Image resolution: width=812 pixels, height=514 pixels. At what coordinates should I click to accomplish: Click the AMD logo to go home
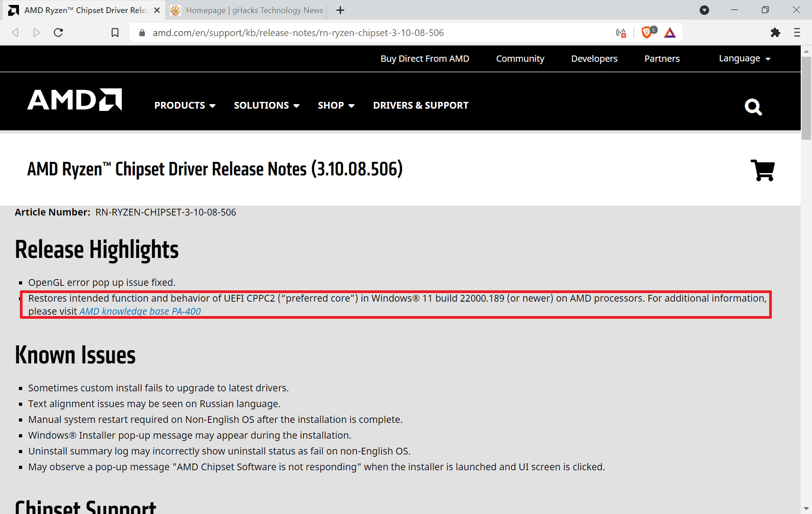click(x=74, y=100)
